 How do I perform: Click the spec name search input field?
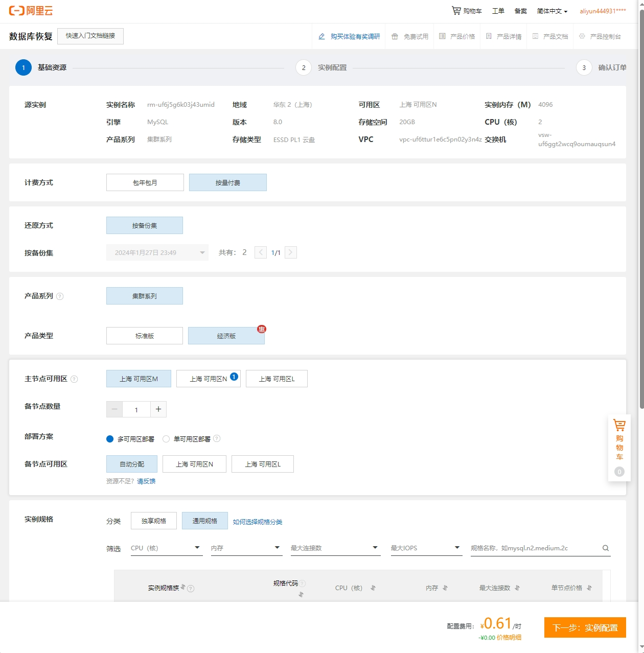[x=534, y=548]
